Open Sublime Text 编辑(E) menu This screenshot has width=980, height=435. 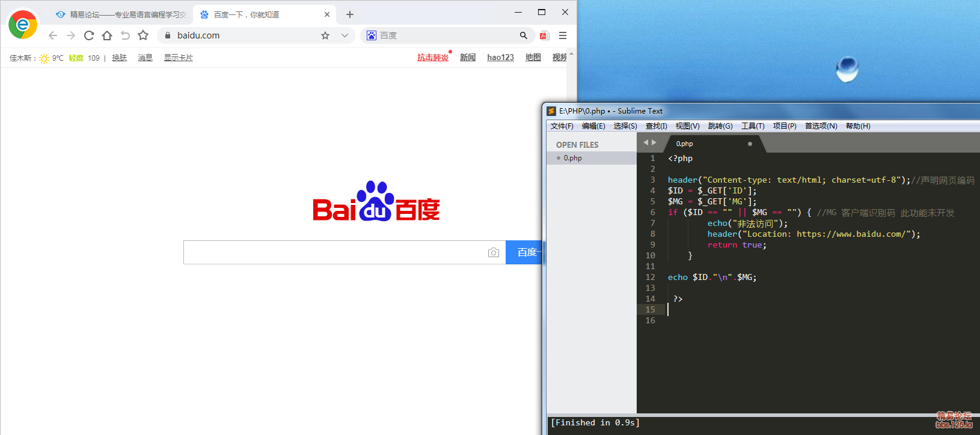[x=593, y=126]
